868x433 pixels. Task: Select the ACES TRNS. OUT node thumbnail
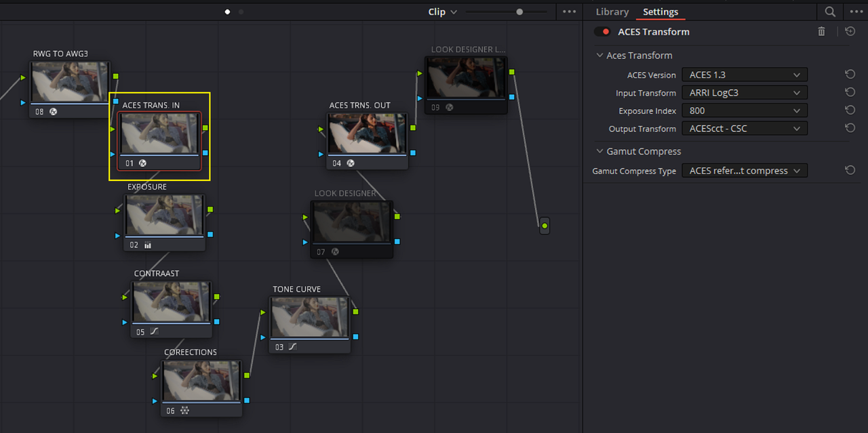tap(368, 133)
